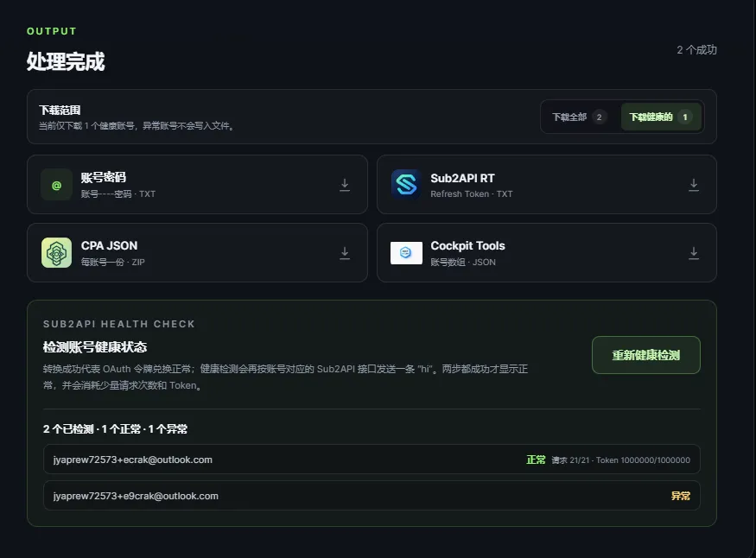This screenshot has width=756, height=558.
Task: Open the CPA JSON card
Action: [x=197, y=252]
